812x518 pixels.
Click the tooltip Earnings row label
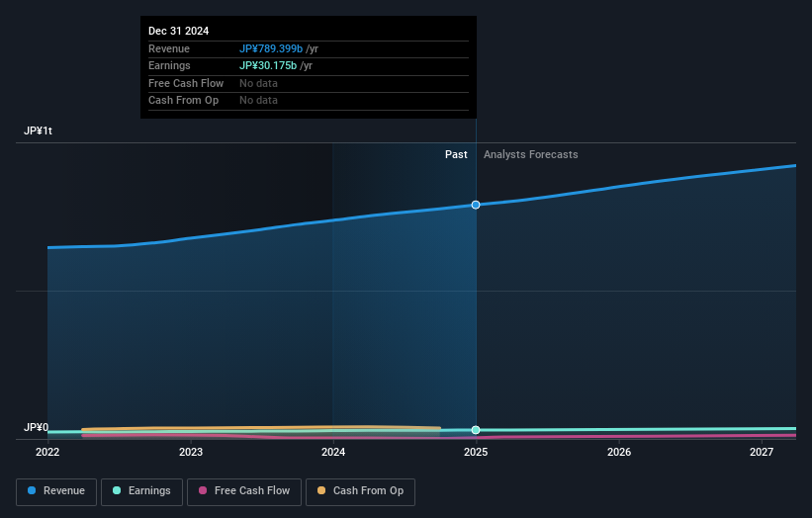point(169,65)
